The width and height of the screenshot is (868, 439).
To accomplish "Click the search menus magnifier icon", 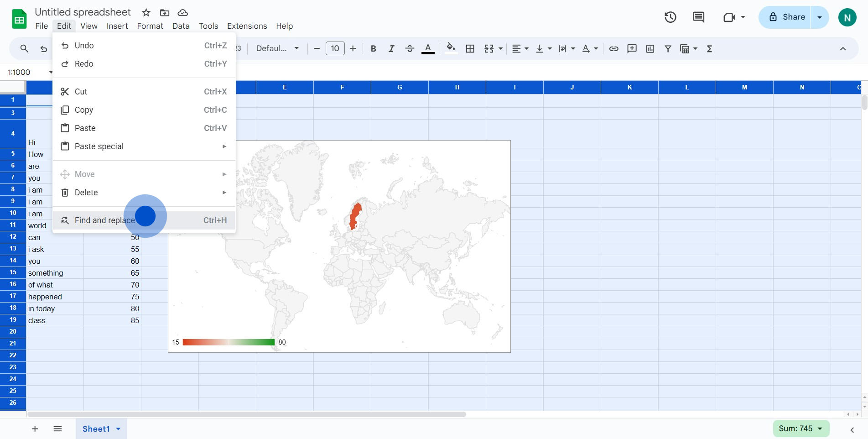I will tap(24, 48).
